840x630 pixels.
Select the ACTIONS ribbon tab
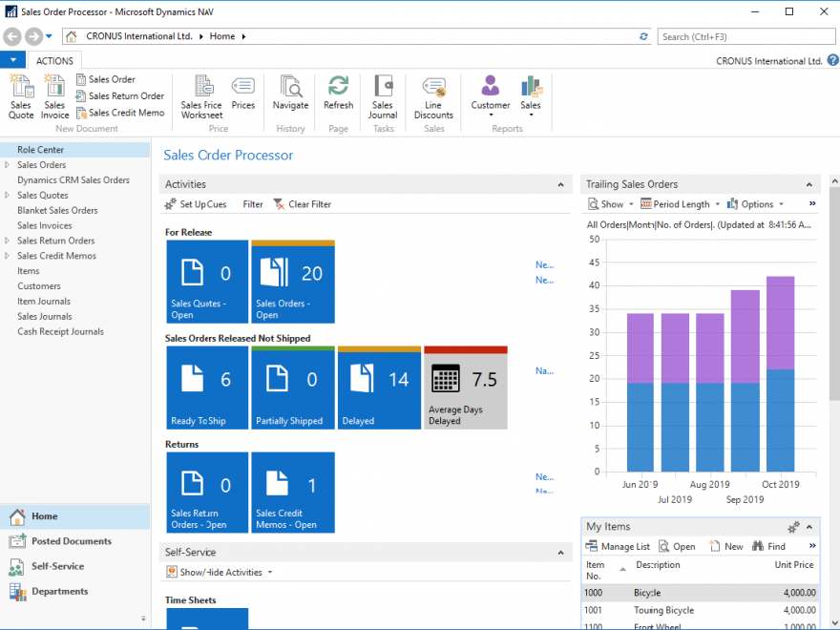tap(54, 60)
